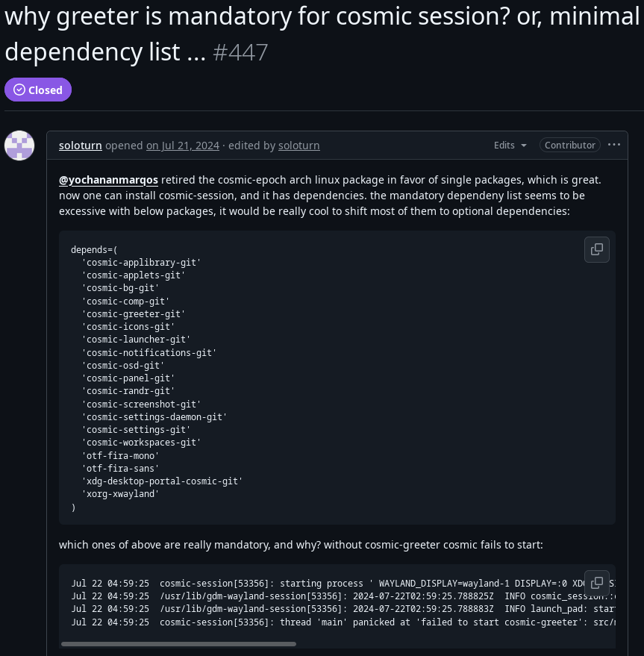Click the 'xdg-desktop-portal-cosmic-git' line
The image size is (644, 656).
click(162, 481)
